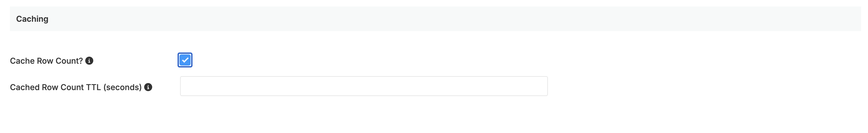Show the tooltip for Cache Row Count?
Screen dimensions: 868x133
[x=89, y=61]
